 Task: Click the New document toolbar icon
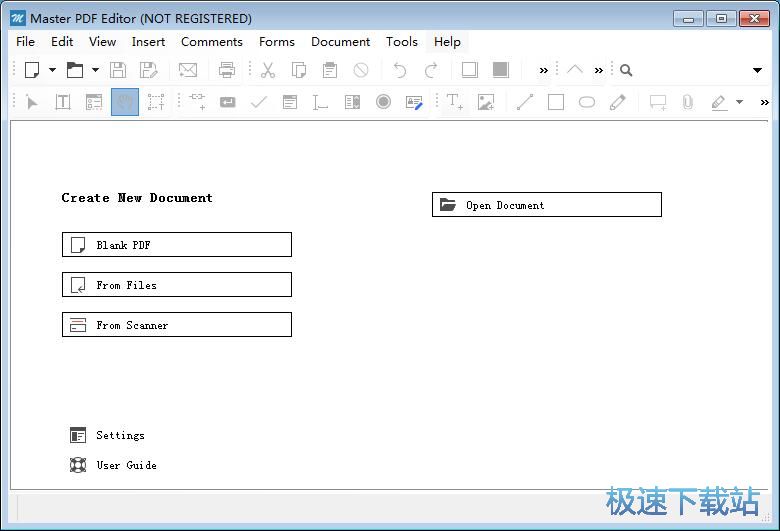point(32,70)
